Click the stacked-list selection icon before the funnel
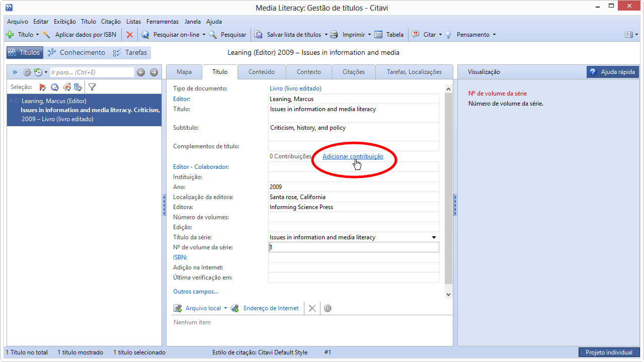This screenshot has width=644, height=362. [78, 87]
